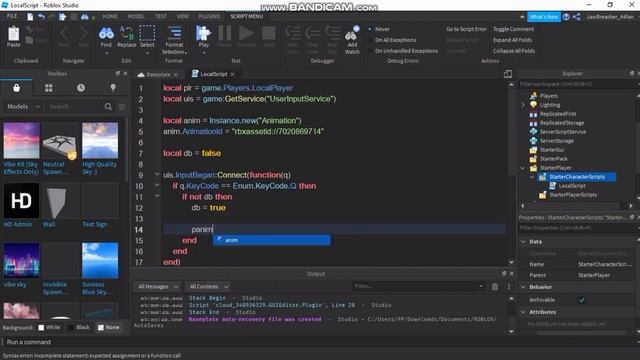Collapse the StarterPlayer tree node
This screenshot has width=640, height=360.
point(523,168)
